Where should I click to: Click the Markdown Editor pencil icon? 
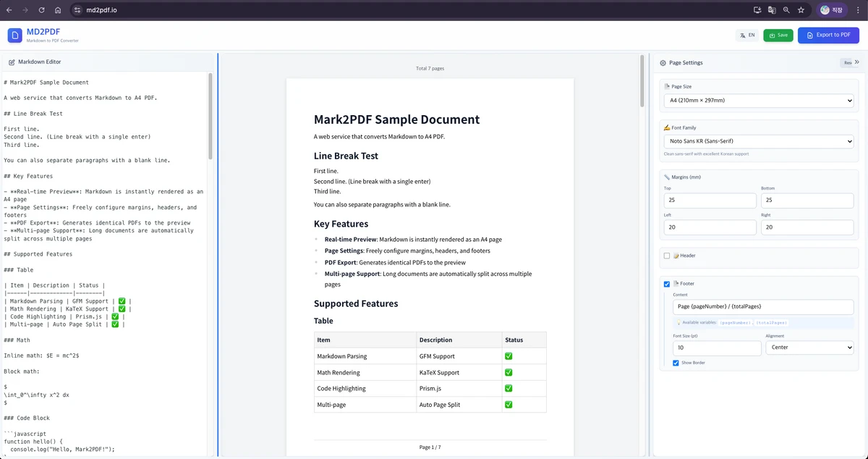click(x=12, y=62)
